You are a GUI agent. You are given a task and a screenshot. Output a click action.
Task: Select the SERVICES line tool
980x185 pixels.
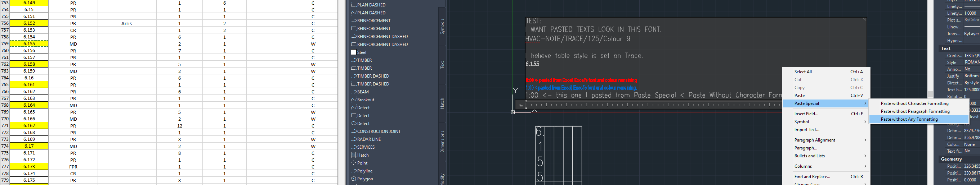pos(363,148)
